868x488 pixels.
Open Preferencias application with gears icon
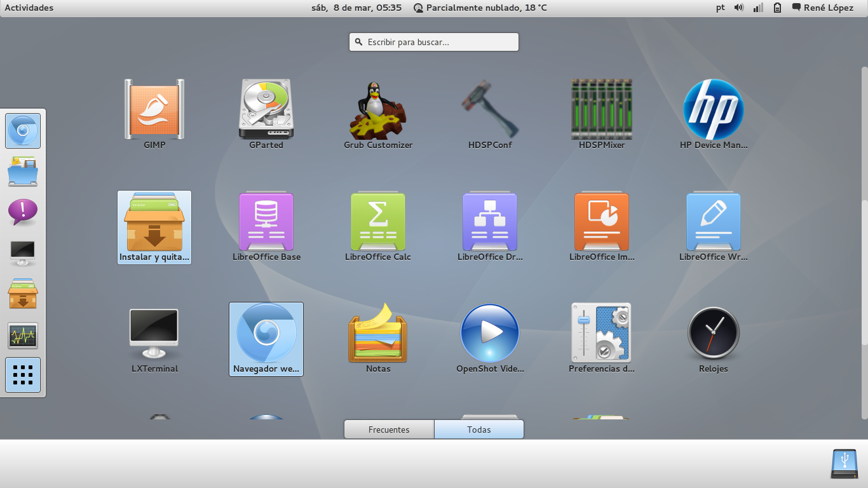pos(602,339)
